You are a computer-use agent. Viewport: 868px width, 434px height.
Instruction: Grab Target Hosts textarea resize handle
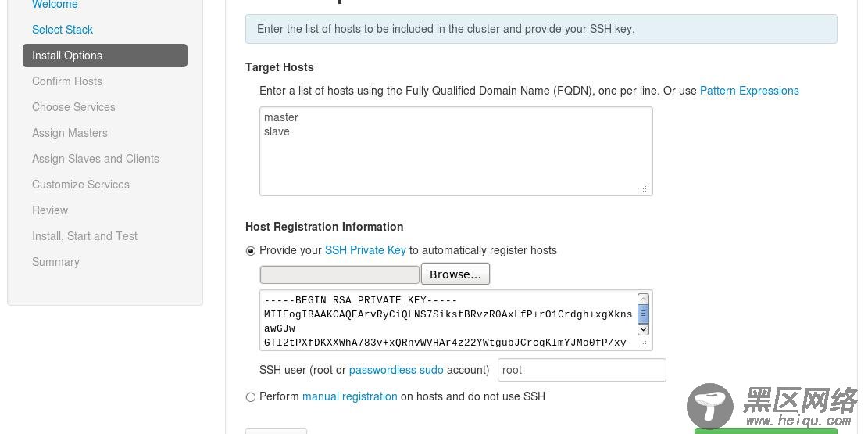pyautogui.click(x=645, y=188)
